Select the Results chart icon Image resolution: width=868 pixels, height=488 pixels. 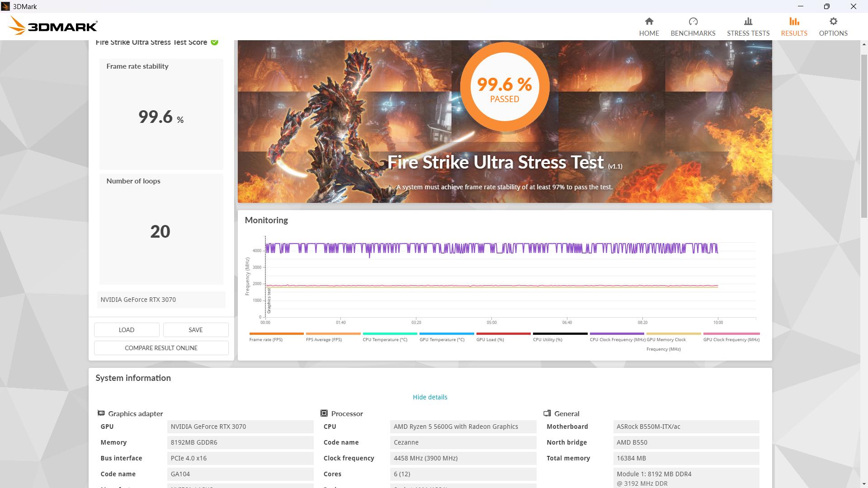tap(794, 22)
